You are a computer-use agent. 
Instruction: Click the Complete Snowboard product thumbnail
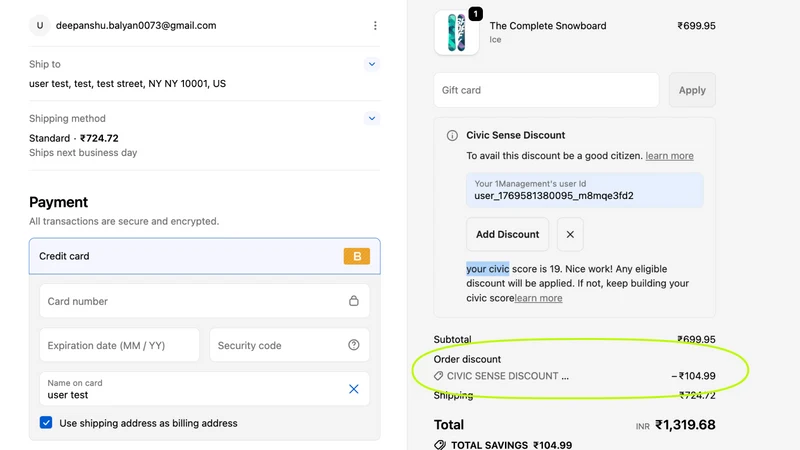457,33
